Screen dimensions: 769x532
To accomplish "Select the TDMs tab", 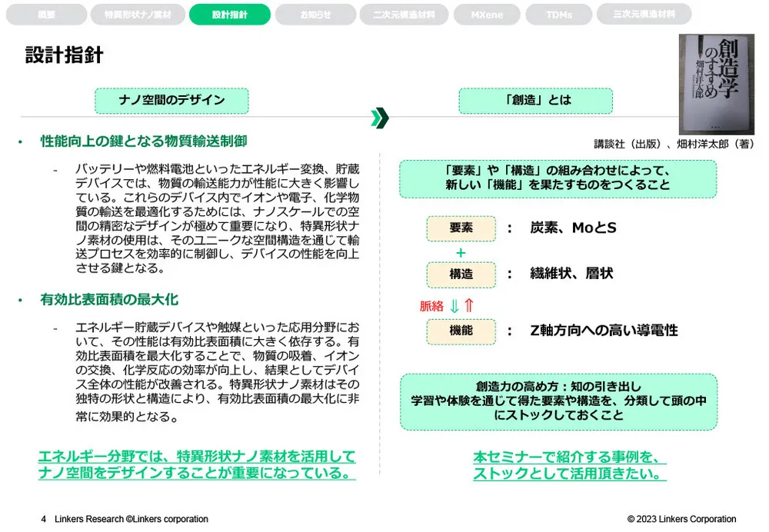I will coord(559,14).
